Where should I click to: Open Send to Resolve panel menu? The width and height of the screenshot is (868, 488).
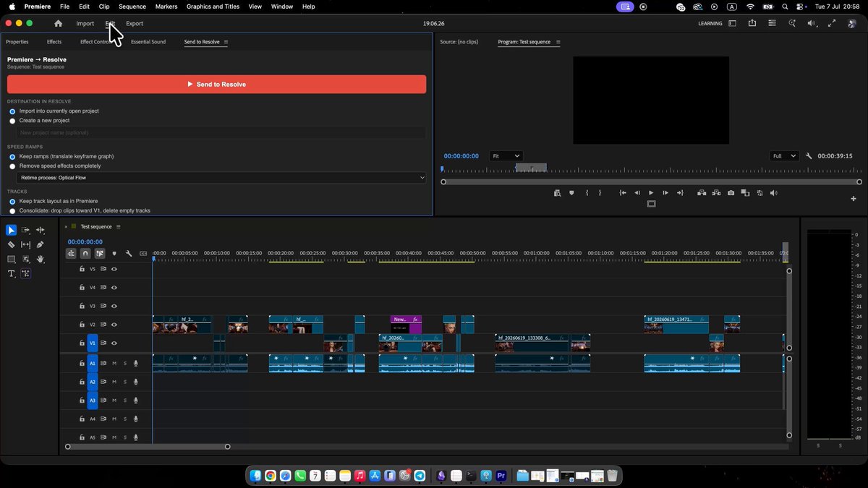click(226, 42)
